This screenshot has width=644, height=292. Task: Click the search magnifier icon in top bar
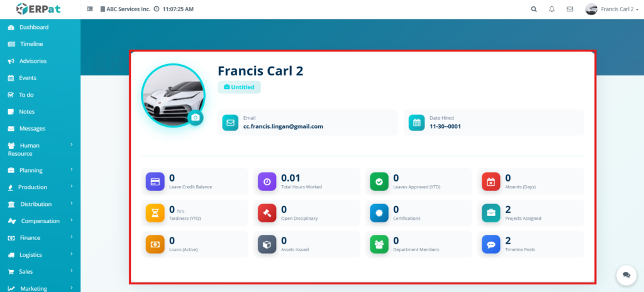534,9
